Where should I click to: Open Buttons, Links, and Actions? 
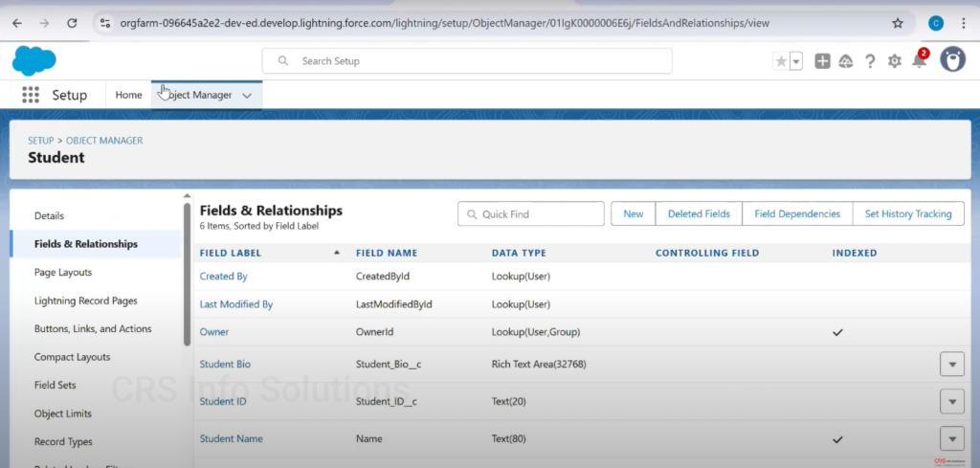93,328
